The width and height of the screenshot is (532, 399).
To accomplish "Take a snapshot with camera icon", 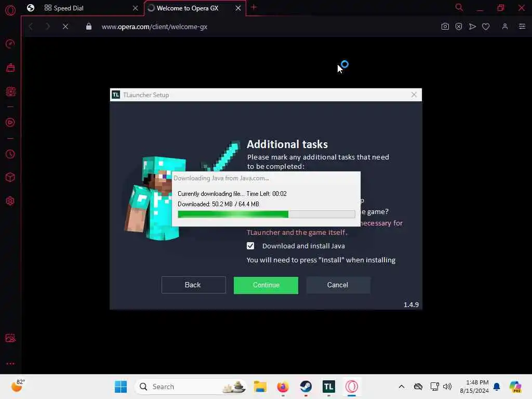I will click(x=445, y=26).
